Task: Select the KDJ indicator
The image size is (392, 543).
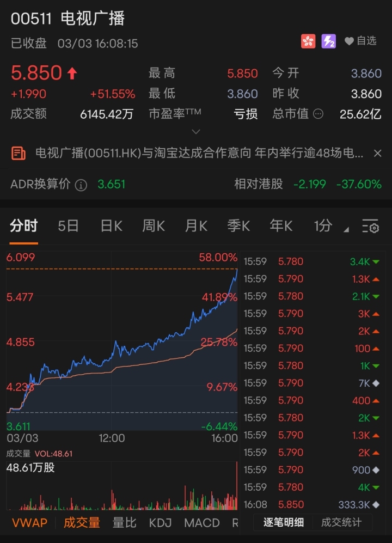Action: 160,523
